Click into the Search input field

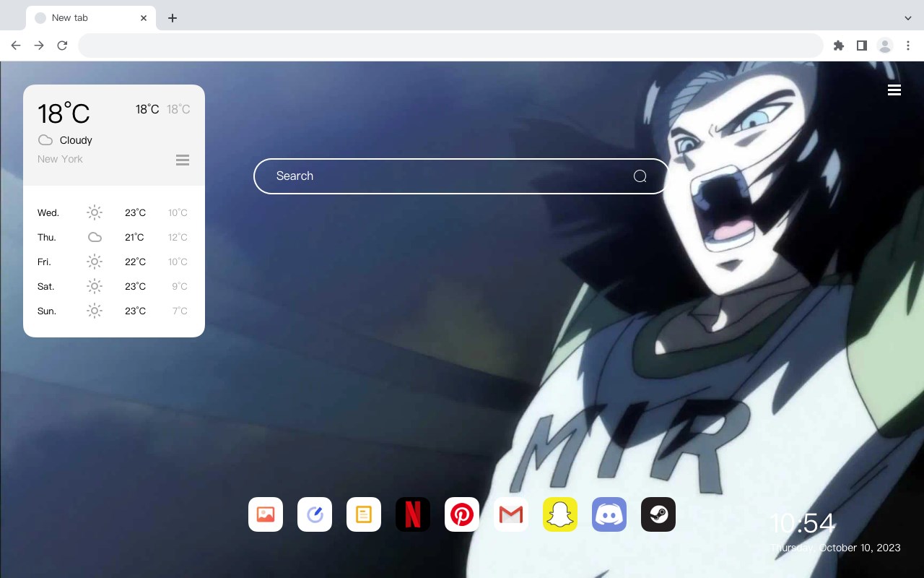pyautogui.click(x=461, y=176)
